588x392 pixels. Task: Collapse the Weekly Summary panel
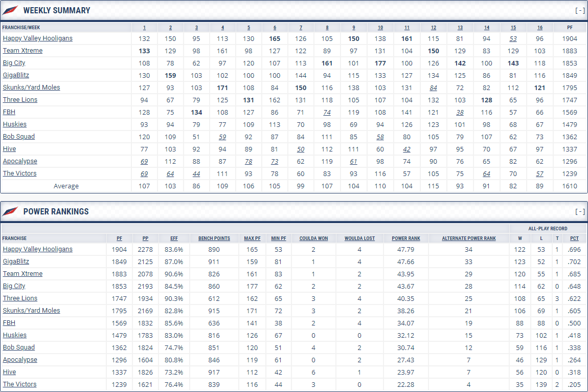point(580,10)
